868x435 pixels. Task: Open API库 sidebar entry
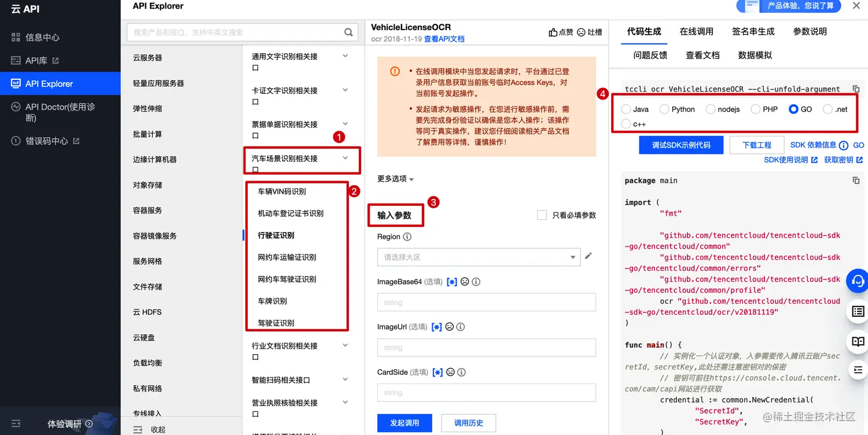35,61
